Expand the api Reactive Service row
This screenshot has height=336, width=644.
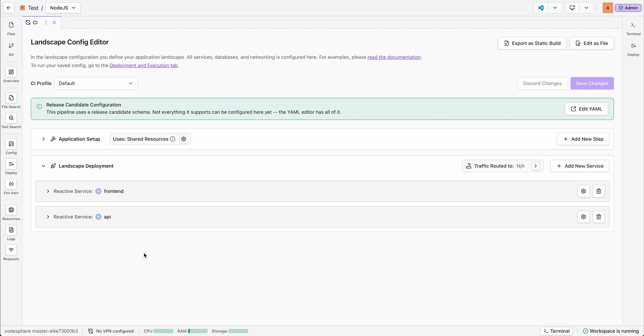pyautogui.click(x=48, y=217)
